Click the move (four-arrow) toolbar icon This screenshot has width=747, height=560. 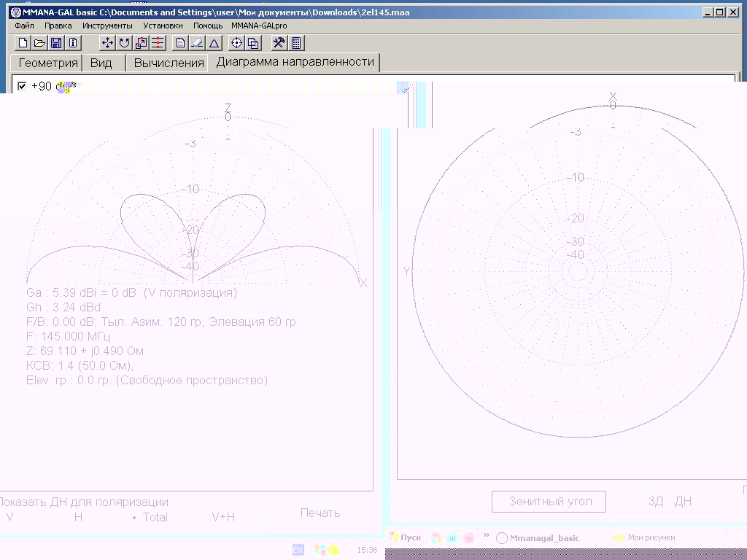[x=107, y=43]
